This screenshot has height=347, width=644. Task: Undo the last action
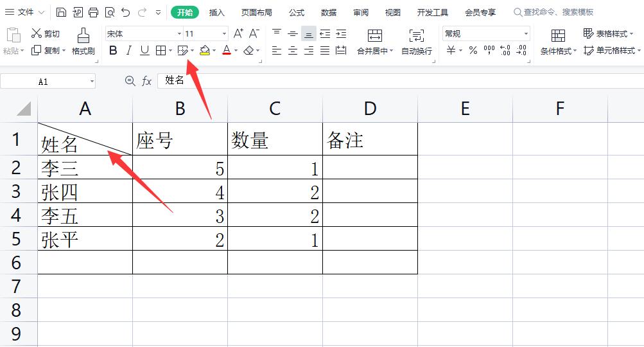coord(126,12)
